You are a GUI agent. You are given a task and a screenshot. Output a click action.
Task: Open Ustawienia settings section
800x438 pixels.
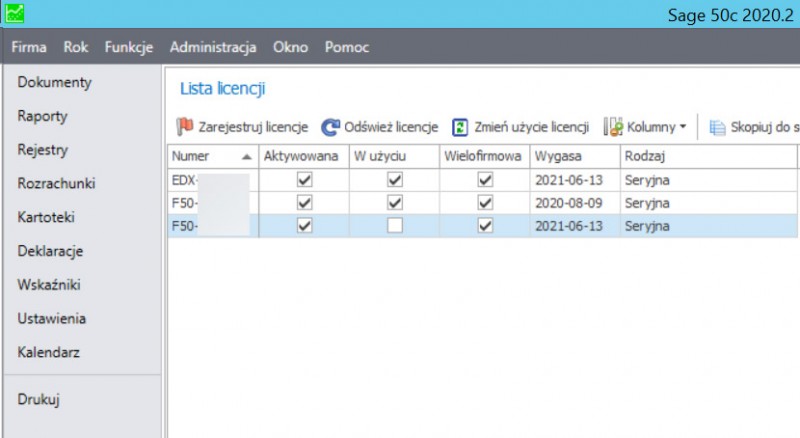52,318
